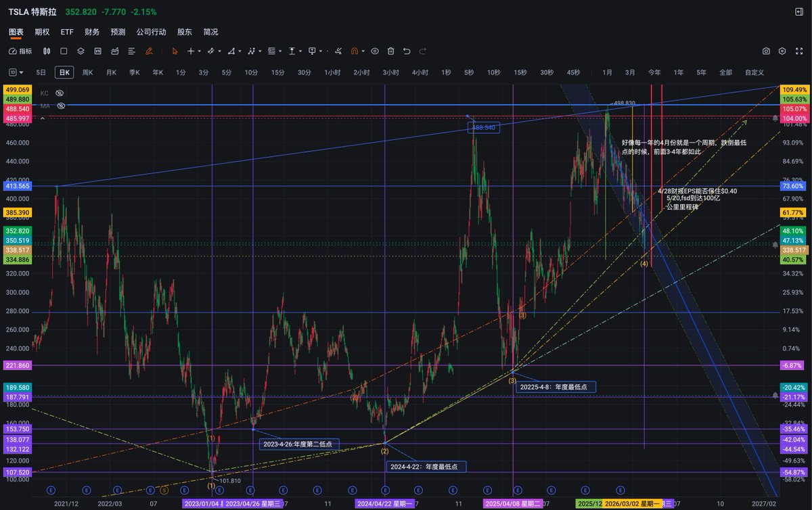This screenshot has height=510, width=812.
Task: Toggle the orange magnet snap mode
Action: coord(354,51)
